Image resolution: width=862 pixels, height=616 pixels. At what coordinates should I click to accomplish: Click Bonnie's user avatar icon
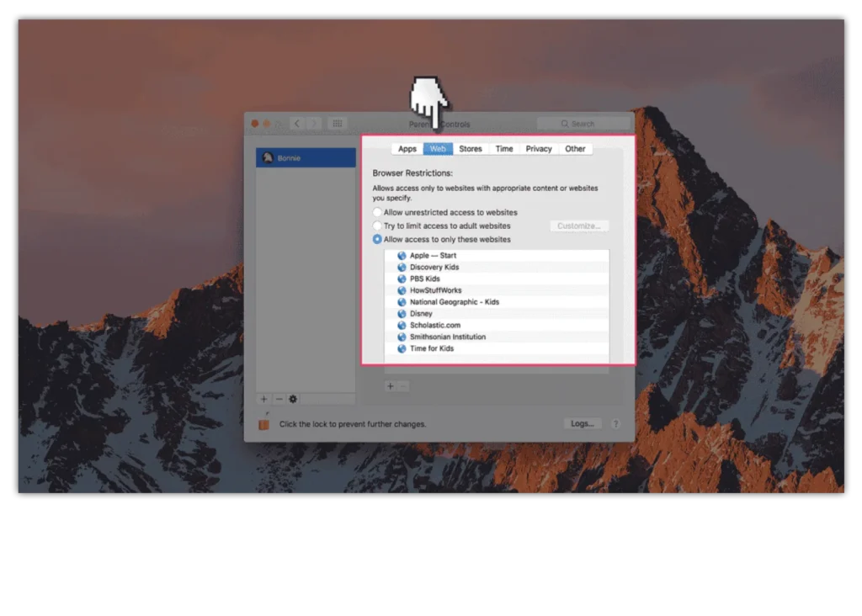pos(268,157)
